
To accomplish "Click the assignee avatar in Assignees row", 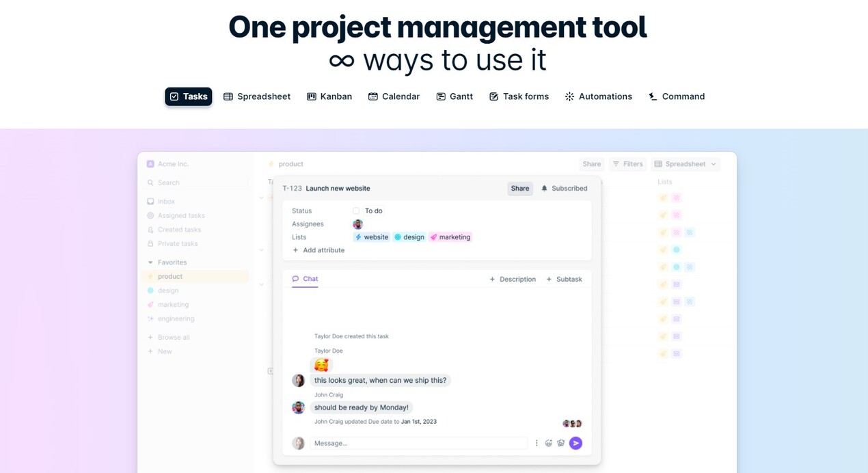I will point(357,224).
